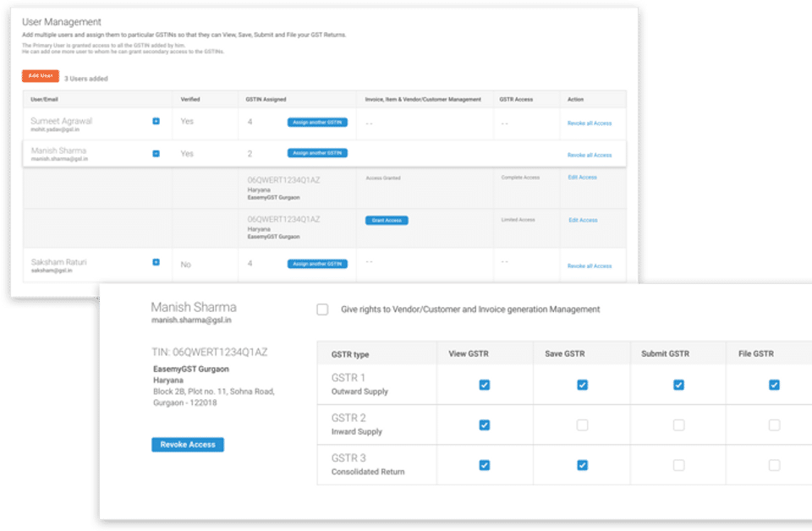Check Submit GSTR for GSTR 3
This screenshot has height=531, width=812.
coord(678,465)
